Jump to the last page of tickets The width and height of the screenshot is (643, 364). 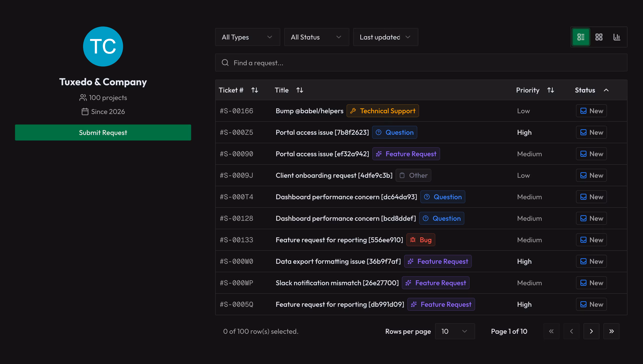(x=611, y=331)
